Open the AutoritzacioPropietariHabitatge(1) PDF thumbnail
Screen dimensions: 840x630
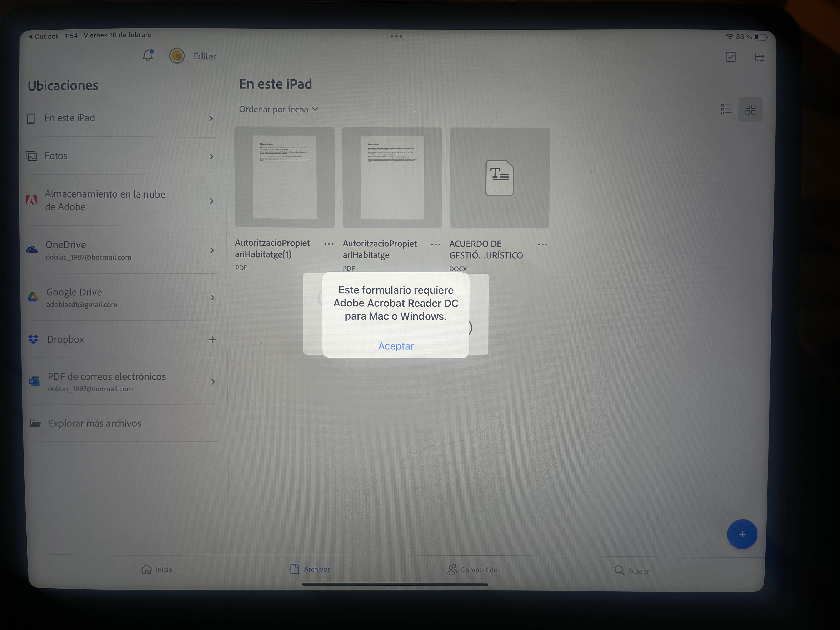[x=284, y=177]
